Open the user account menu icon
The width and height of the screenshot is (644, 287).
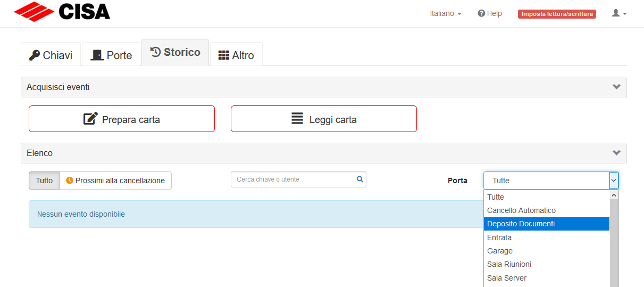619,13
